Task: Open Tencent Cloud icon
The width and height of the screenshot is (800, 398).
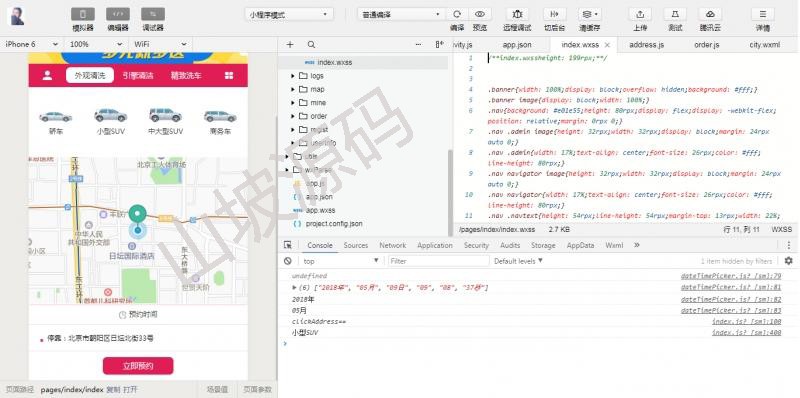Action: click(x=710, y=14)
